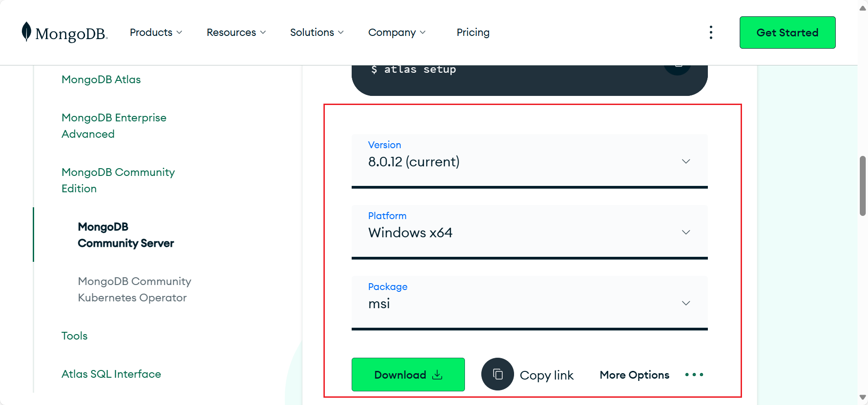The width and height of the screenshot is (868, 405).
Task: Click the atlas setup command text
Action: [413, 70]
